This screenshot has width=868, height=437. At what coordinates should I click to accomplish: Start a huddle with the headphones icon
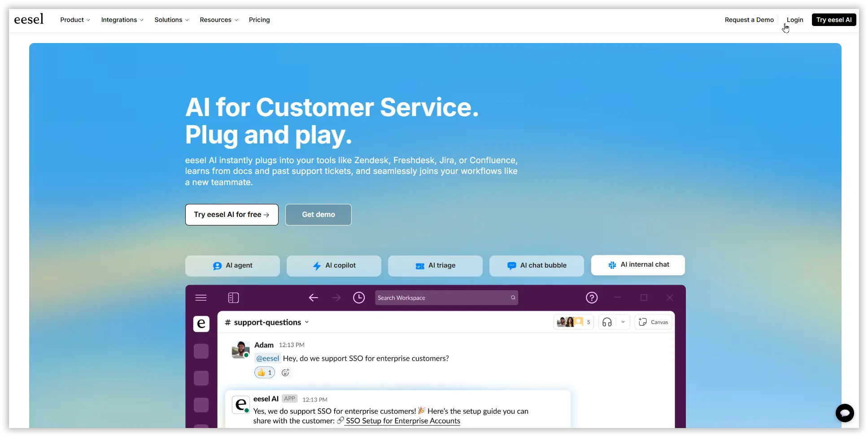606,322
